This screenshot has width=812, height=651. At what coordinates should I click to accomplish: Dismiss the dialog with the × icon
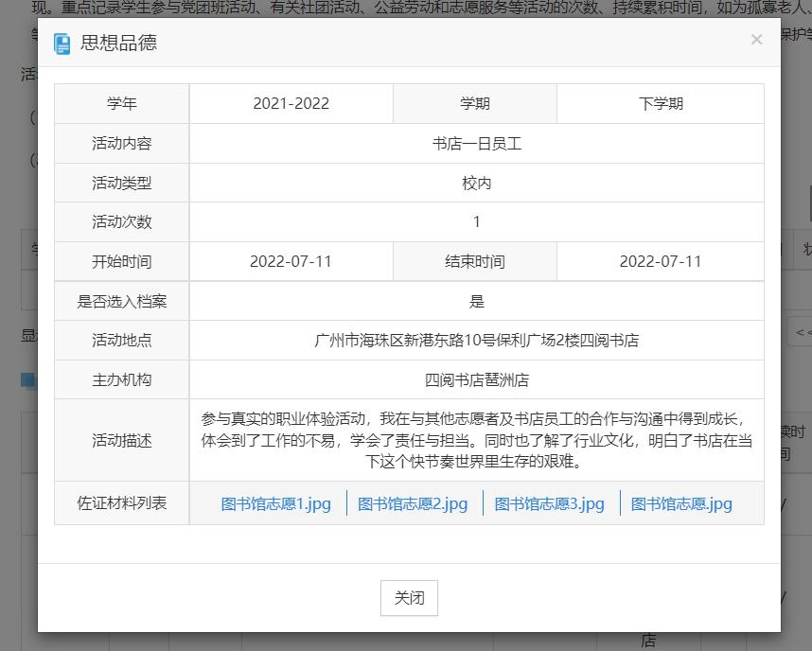coord(756,39)
